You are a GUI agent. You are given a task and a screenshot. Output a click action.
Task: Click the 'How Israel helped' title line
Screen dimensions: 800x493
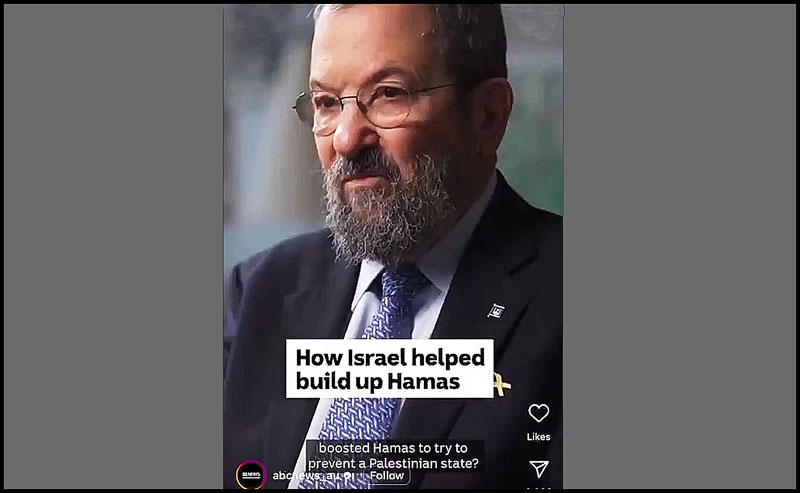tap(390, 357)
